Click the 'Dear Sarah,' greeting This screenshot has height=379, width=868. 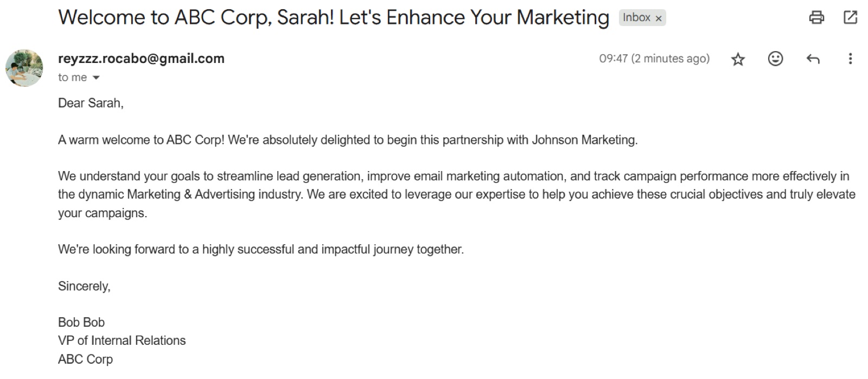pyautogui.click(x=91, y=103)
